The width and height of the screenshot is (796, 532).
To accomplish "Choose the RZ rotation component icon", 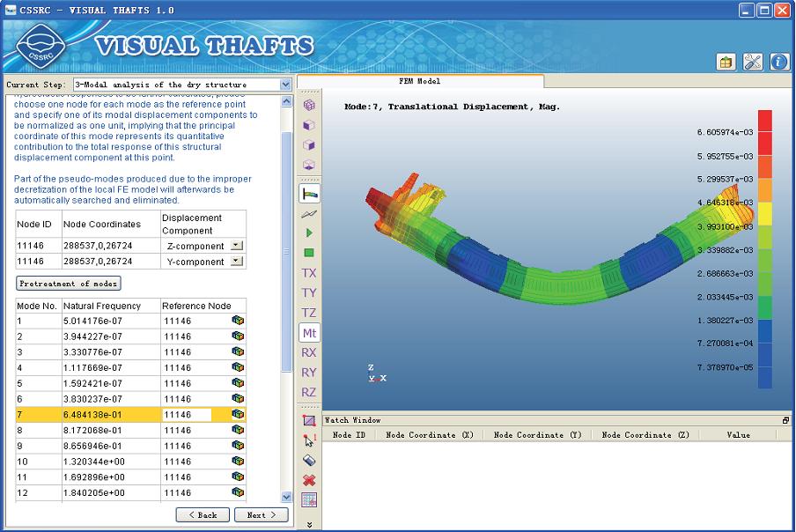I will tap(309, 393).
